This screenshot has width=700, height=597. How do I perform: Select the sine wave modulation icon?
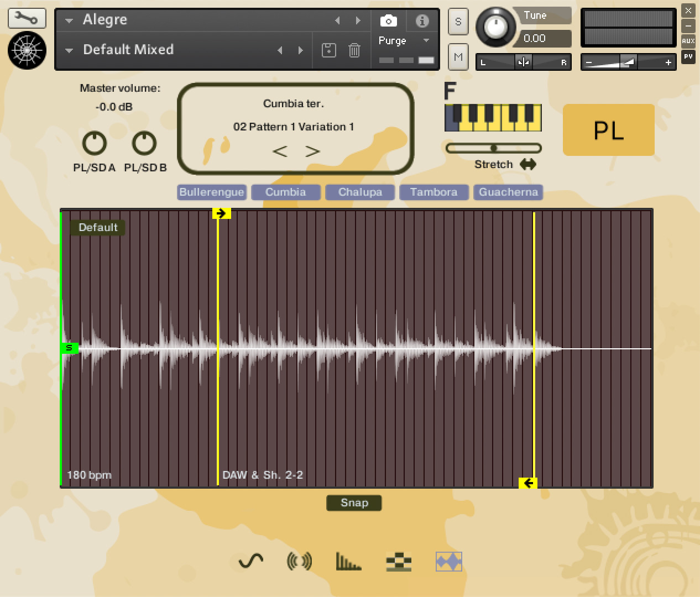pos(249,561)
